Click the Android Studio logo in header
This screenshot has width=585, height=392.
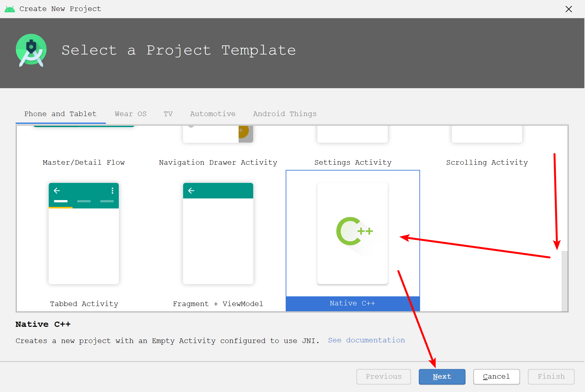click(31, 50)
